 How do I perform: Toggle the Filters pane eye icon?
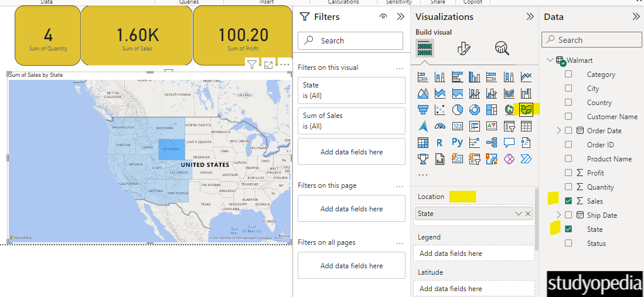[384, 17]
